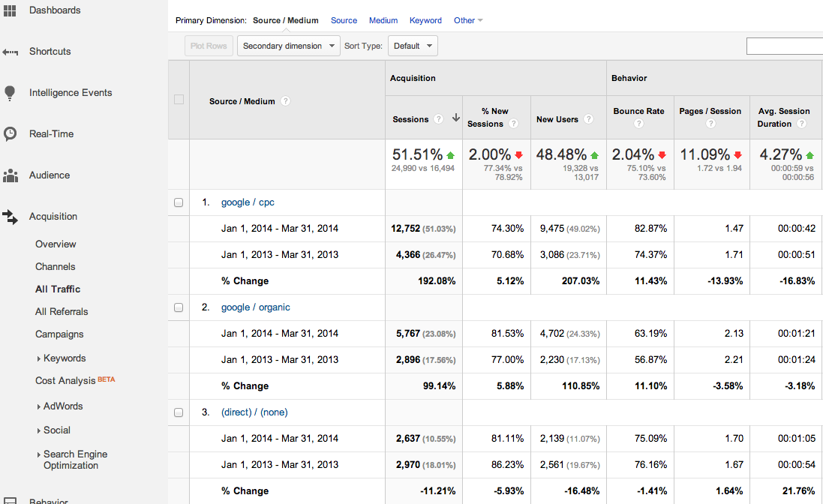Open the Sort Type Default dropdown
Viewport: 823px width, 504px height.
click(413, 46)
